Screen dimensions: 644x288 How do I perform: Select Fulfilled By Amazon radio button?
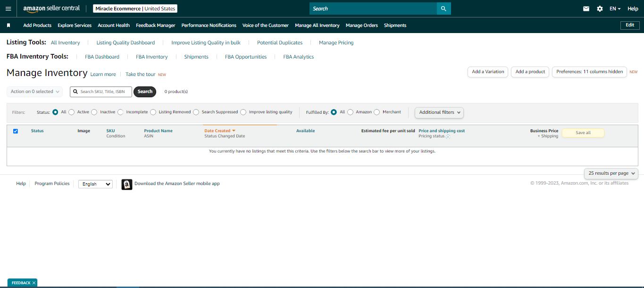coord(350,112)
